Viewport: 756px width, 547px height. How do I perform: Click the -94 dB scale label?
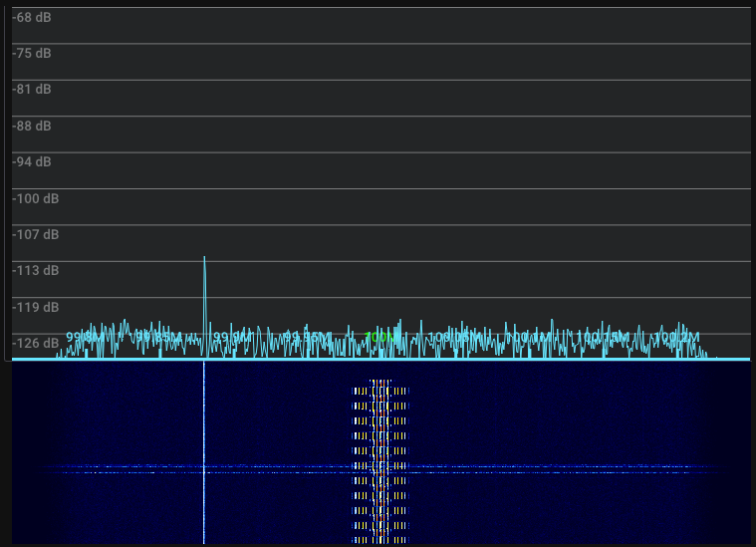click(x=32, y=161)
